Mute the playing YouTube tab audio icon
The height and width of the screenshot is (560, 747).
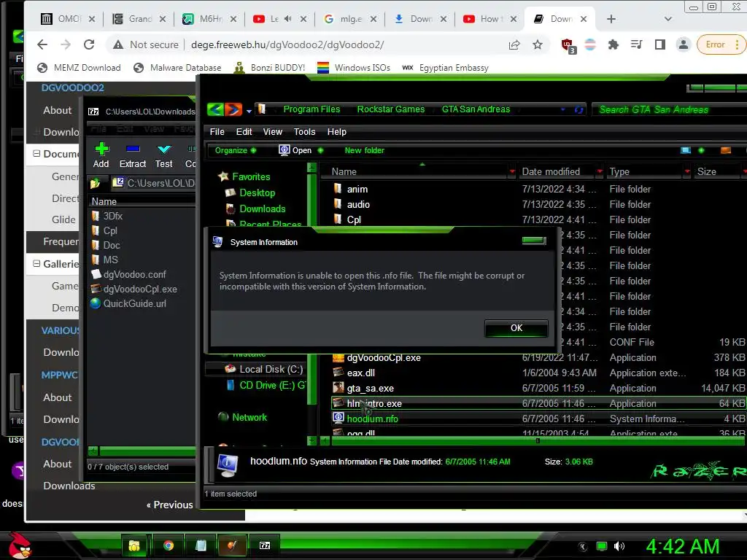[287, 19]
